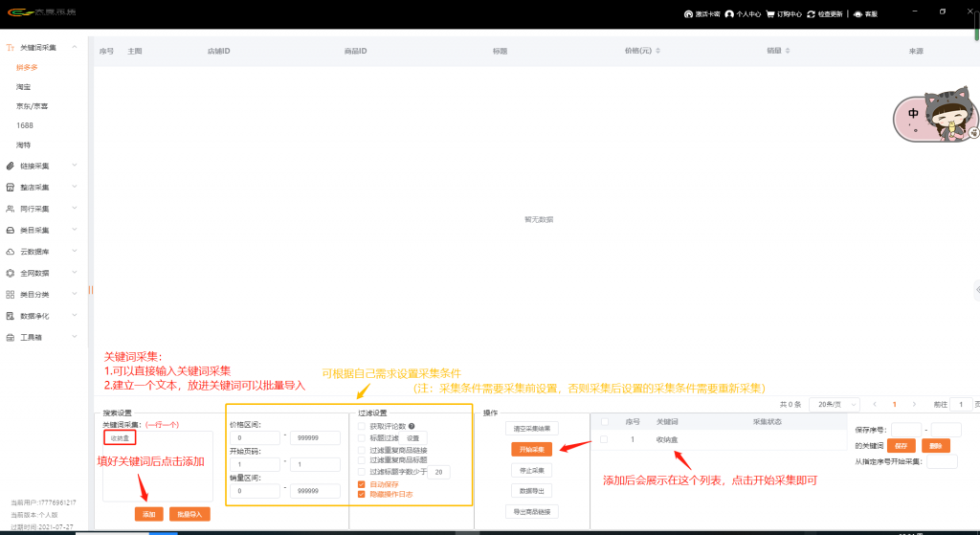Click the 销量 sort arrows
Image resolution: width=980 pixels, height=535 pixels.
(x=788, y=51)
